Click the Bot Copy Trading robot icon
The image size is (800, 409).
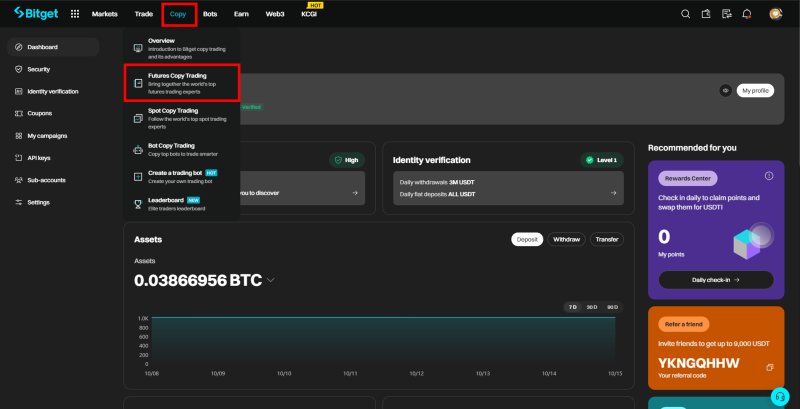tap(138, 150)
